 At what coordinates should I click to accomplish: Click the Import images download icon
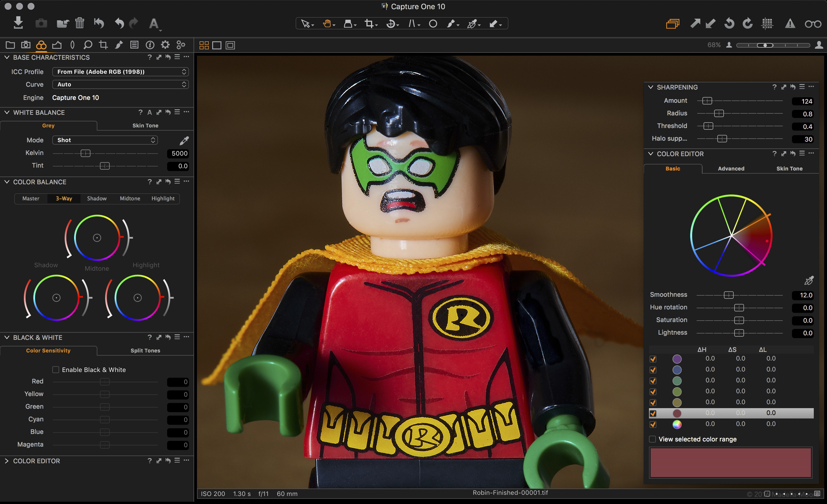click(x=18, y=23)
